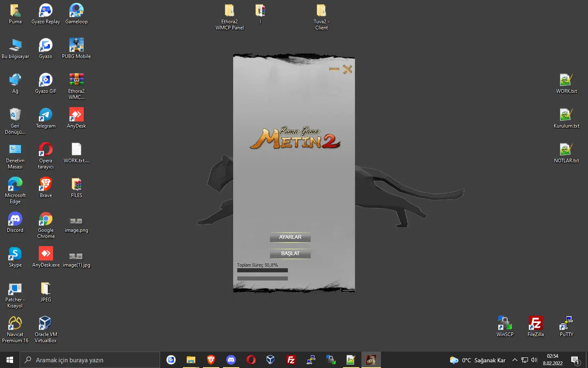Launch WinSCP desktop shortcut
The width and height of the screenshot is (588, 368).
point(505,327)
